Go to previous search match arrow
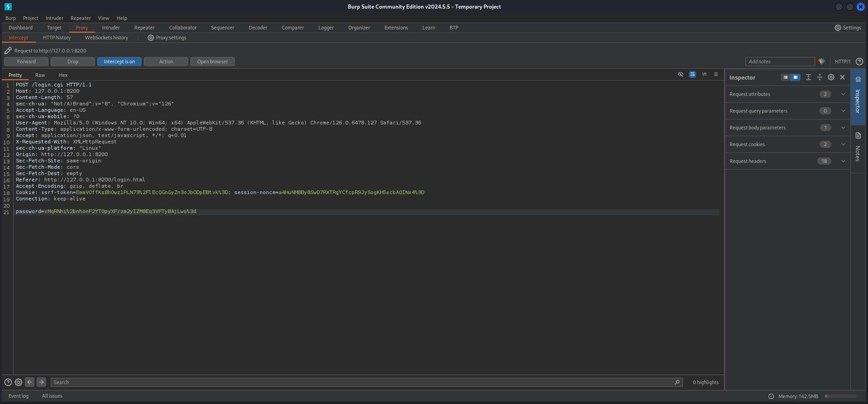Image resolution: width=868 pixels, height=404 pixels. pos(30,382)
